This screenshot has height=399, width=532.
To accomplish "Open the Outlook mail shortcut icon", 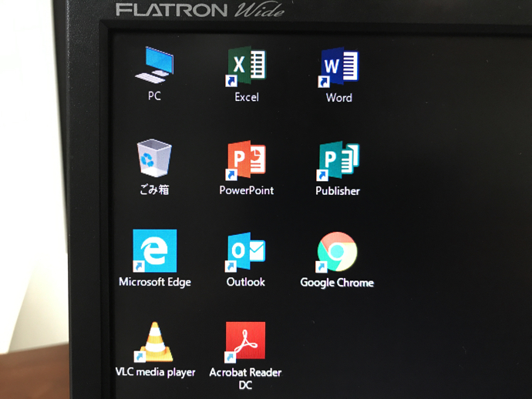I will pyautogui.click(x=245, y=252).
